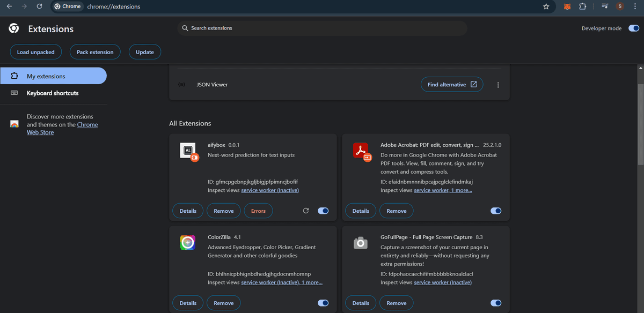Go back to the previous page
This screenshot has height=313, width=644.
pyautogui.click(x=9, y=6)
